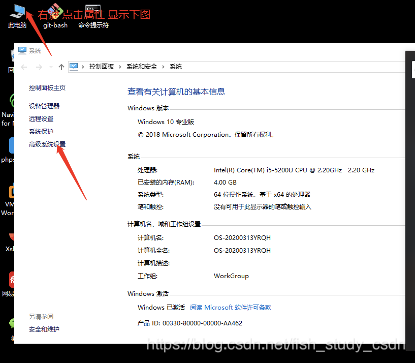Viewport: 415px width, 363px height.
Task: Open the 安全和维护 link
Action: (44, 329)
